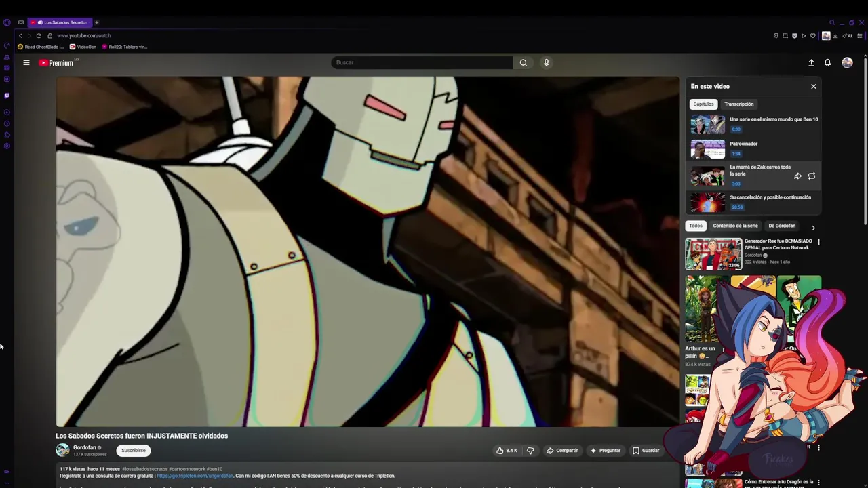Screen dimensions: 868x488
Task: Select the 'De Gordofan' chip
Action: pos(782,226)
